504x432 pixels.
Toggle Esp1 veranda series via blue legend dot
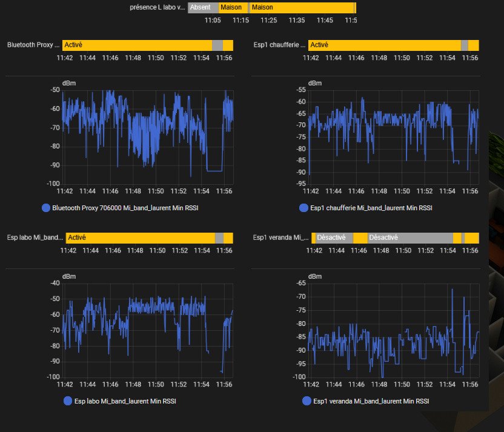307,401
